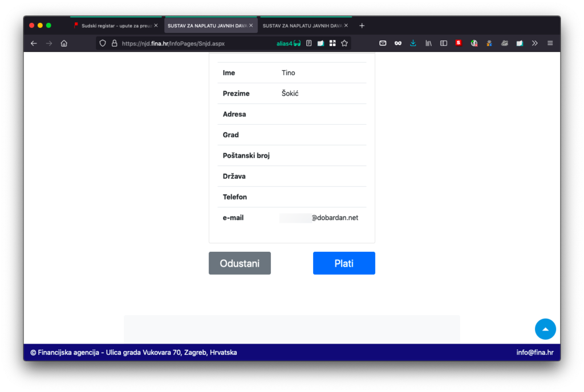Switch to the third SUSTAV ZA NAPLATU tab
The image size is (584, 392).
coord(302,26)
